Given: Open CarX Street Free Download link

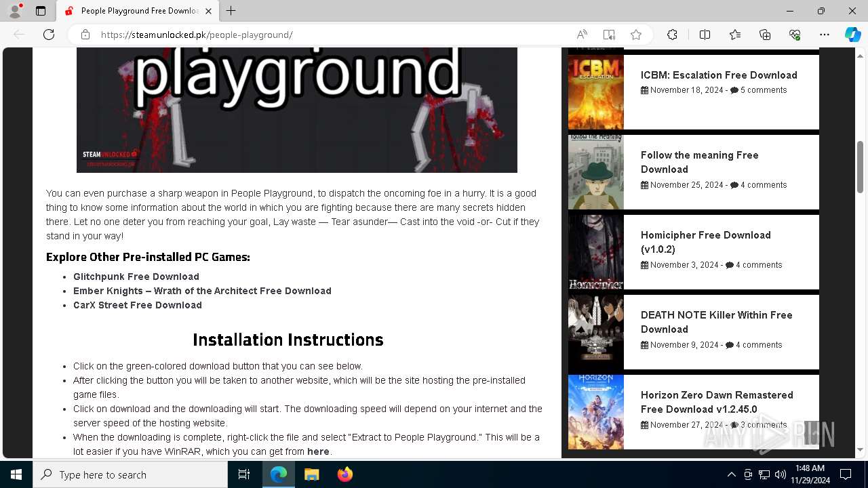Looking at the screenshot, I should coord(138,305).
